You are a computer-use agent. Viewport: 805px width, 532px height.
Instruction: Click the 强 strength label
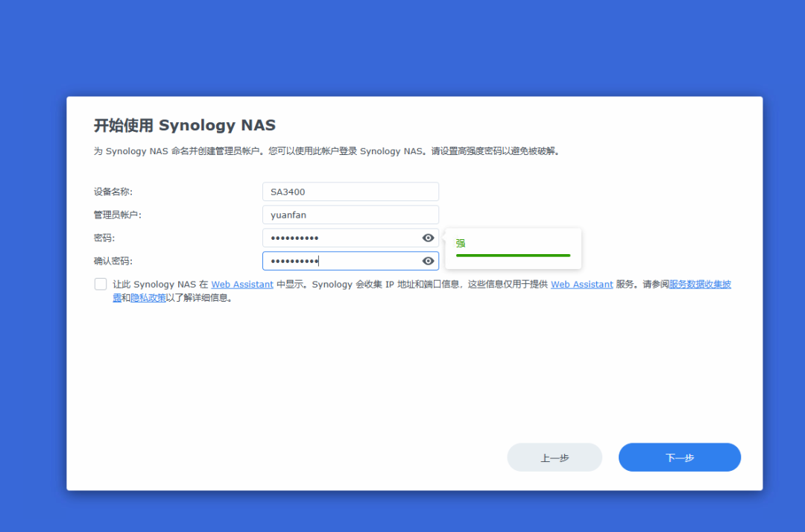pos(461,243)
